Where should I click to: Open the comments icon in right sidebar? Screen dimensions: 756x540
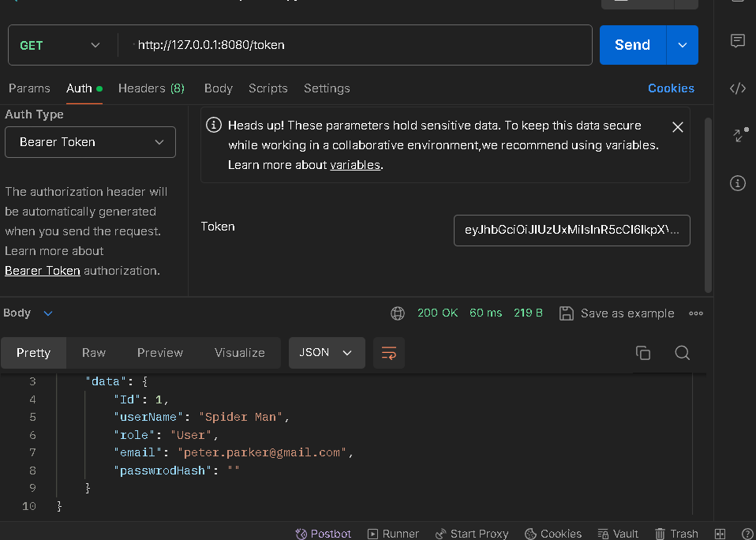[x=738, y=41]
